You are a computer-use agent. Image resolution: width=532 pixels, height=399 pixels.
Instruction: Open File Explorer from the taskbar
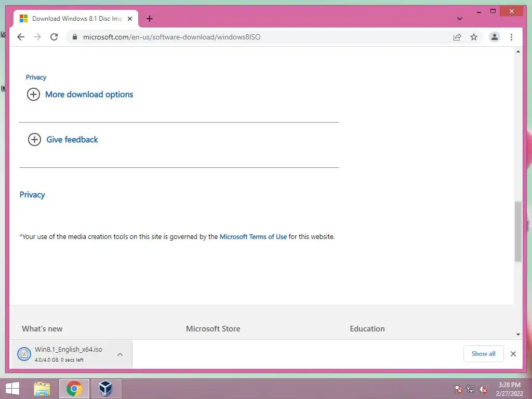tap(42, 389)
